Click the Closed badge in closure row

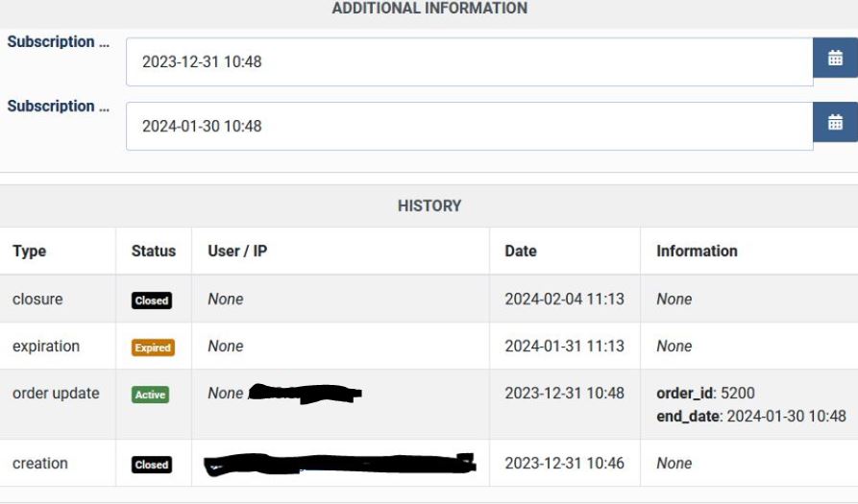click(x=152, y=300)
